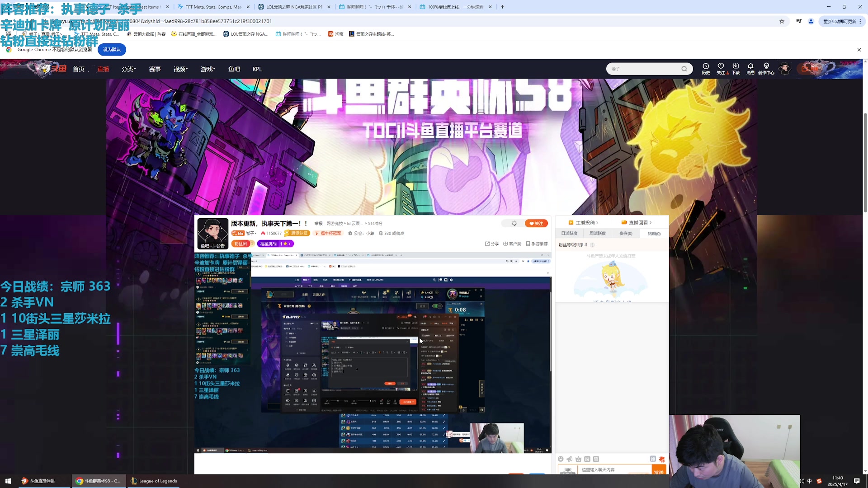Click the help question mark beside 粉丝等级排序
Screen dimensions: 868x488
click(592, 245)
